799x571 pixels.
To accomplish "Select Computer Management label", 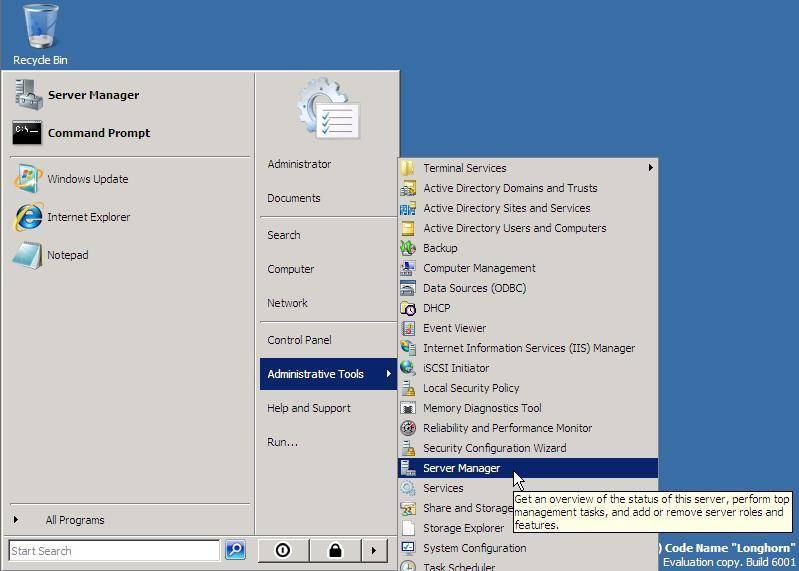I will (479, 268).
